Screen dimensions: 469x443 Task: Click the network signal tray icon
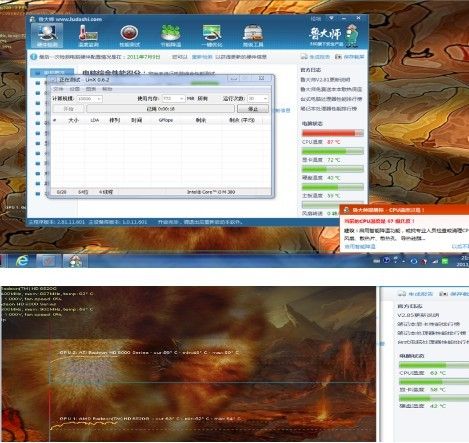point(435,261)
